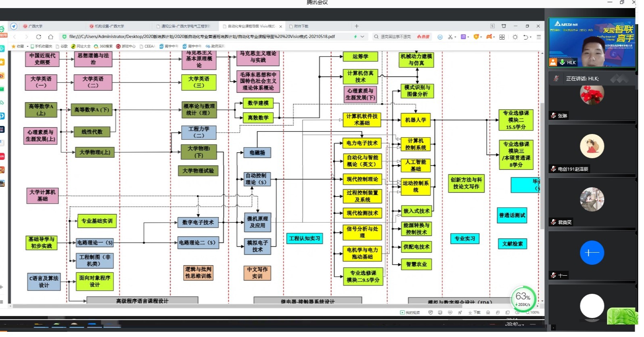The height and width of the screenshot is (337, 644).
Task: Open the 网址大全 bookmark
Action: 83,46
